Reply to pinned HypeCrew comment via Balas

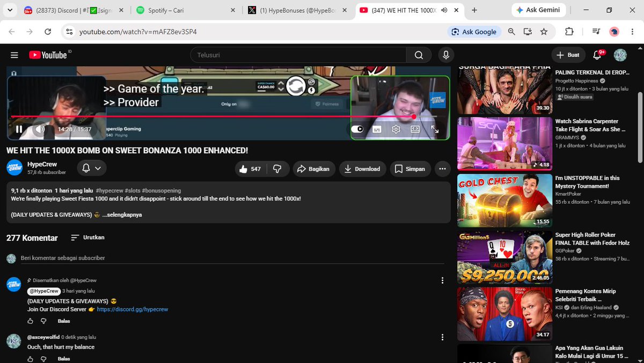tap(64, 321)
